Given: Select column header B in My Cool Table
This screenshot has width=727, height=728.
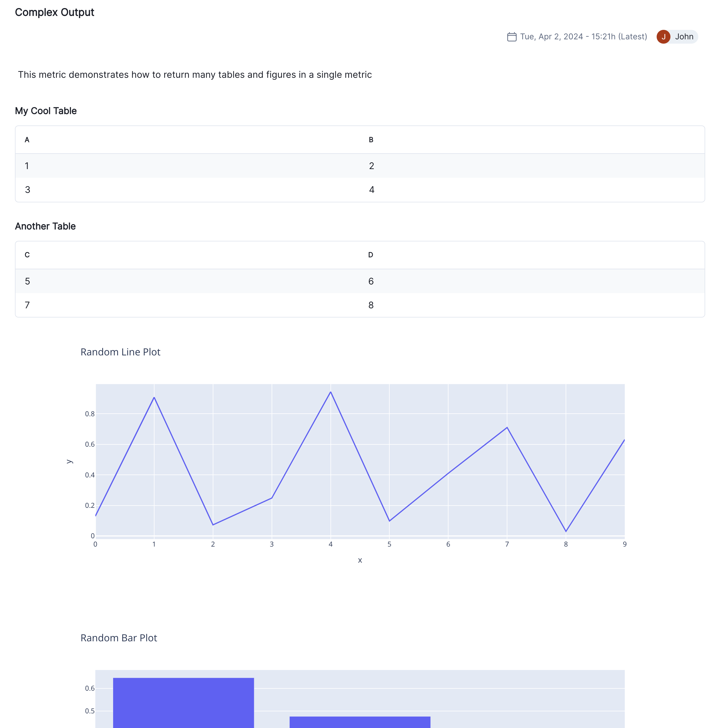Looking at the screenshot, I should click(371, 140).
